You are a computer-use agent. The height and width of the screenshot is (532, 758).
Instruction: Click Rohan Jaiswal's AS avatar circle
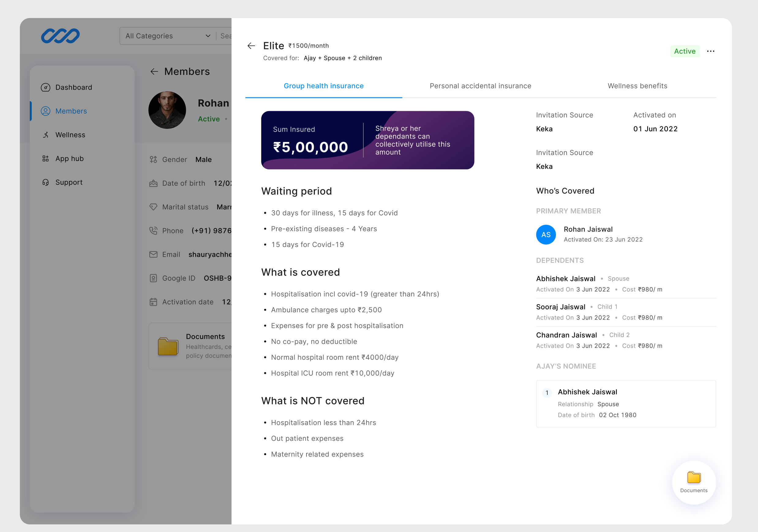coord(546,234)
